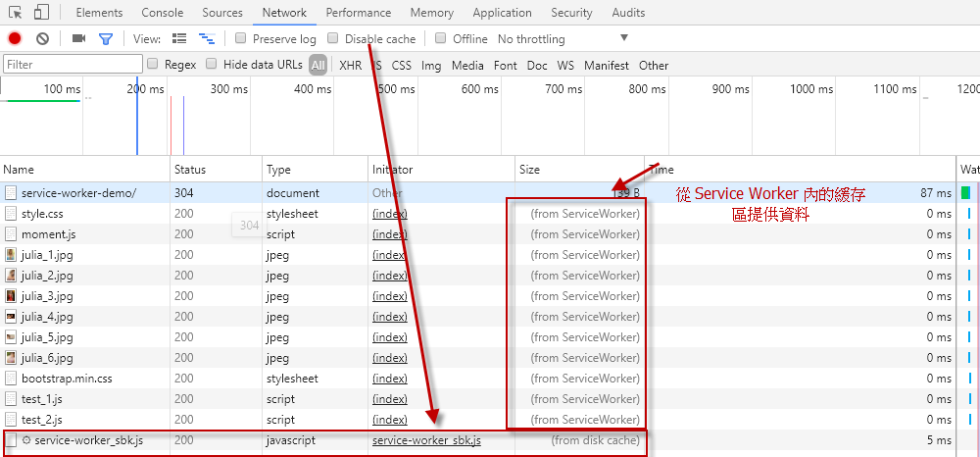This screenshot has height=457, width=980.
Task: Toggle the filter funnel icon
Action: (x=105, y=39)
